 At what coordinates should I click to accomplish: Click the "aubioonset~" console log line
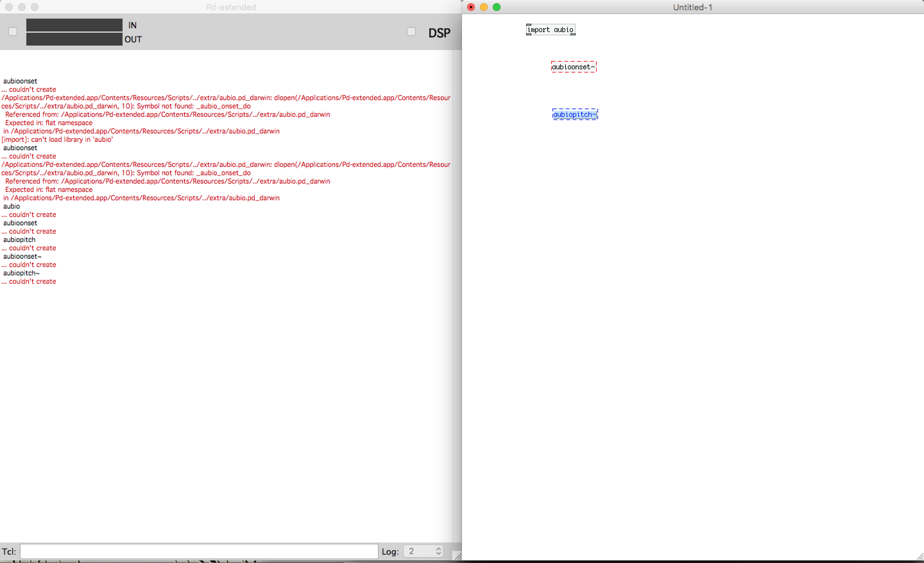click(x=22, y=256)
